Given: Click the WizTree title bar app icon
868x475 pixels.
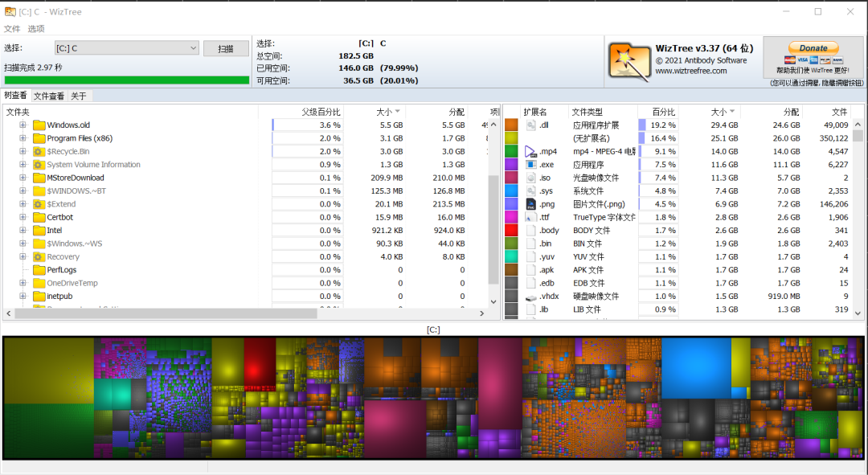Looking at the screenshot, I should [x=10, y=11].
